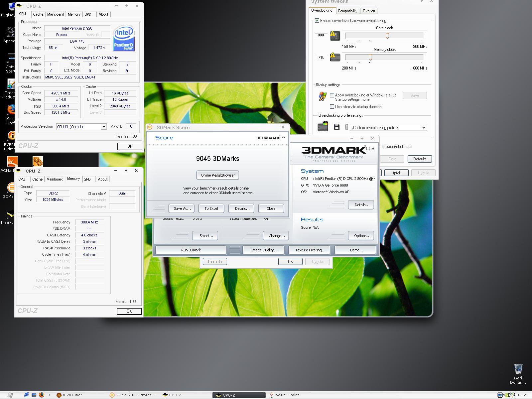Screen dimensions: 532x399
Task: Open SpeedFan desktop icon
Action: (11, 32)
